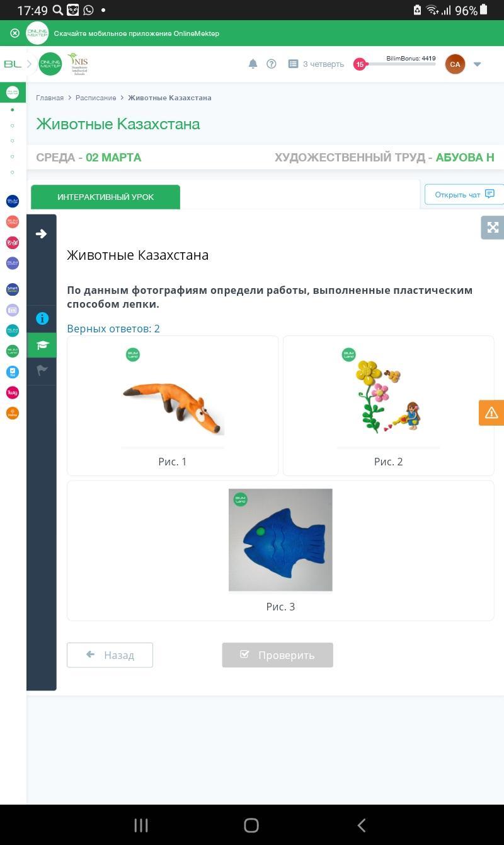Click the Проверить button
The image size is (504, 845).
(x=277, y=655)
